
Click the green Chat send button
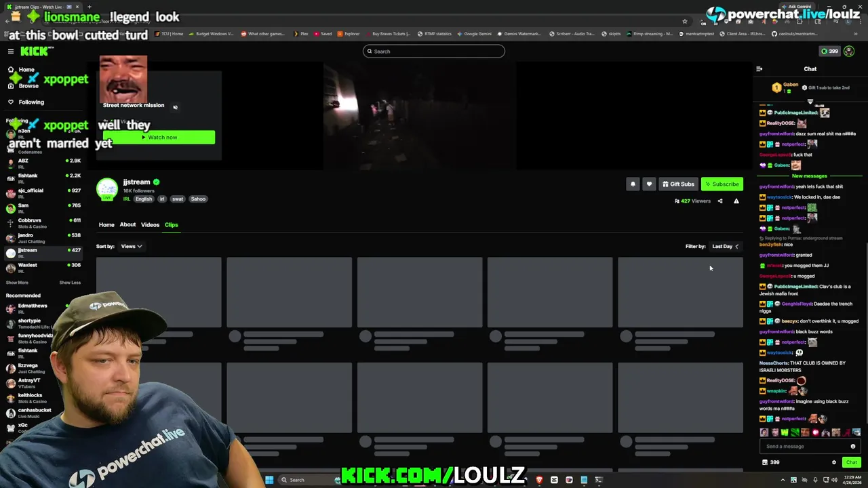click(852, 463)
